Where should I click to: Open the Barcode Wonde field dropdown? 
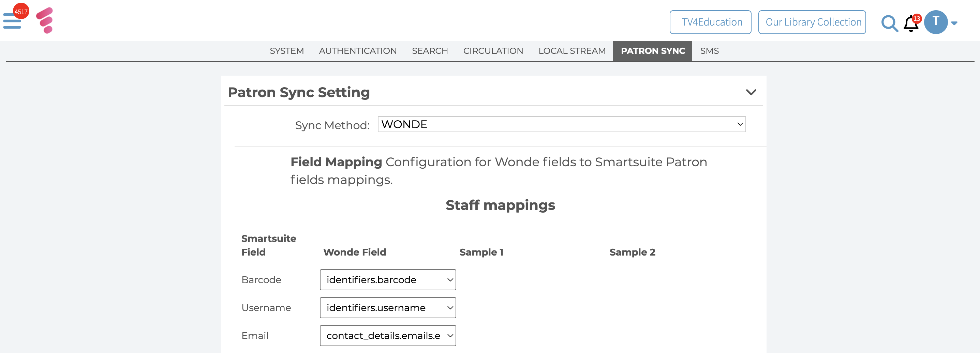[x=388, y=280]
